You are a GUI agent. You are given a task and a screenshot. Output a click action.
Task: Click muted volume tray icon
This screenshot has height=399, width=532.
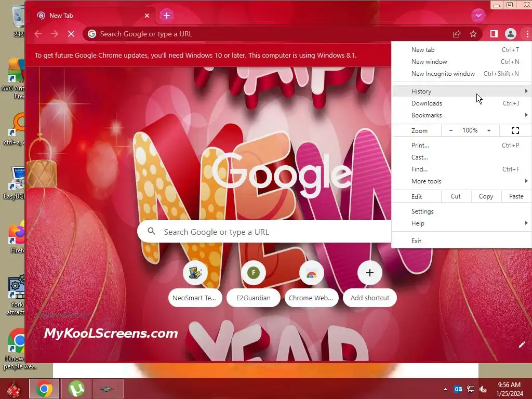click(483, 389)
